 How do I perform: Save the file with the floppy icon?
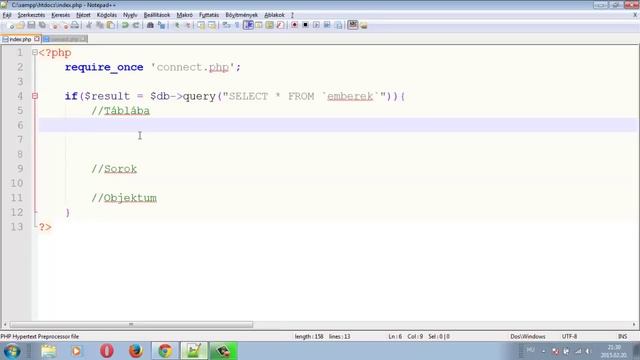coord(31,25)
